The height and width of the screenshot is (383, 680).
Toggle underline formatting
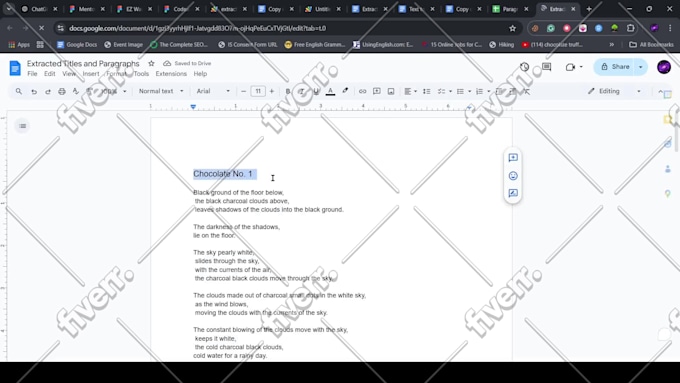point(316,91)
